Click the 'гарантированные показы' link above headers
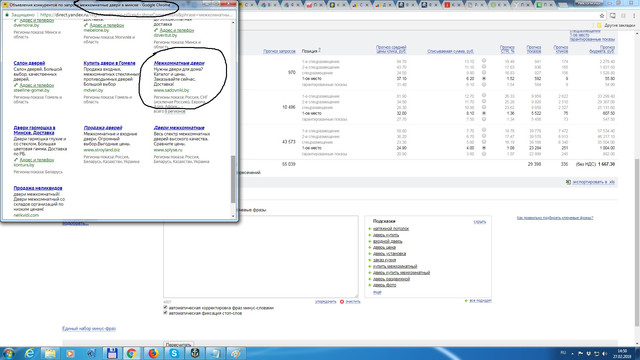Screen dimensions: 640x360 pyautogui.click(x=592, y=40)
